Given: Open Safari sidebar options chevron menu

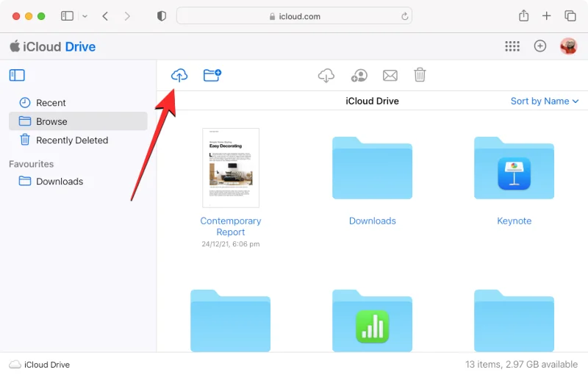Looking at the screenshot, I should tap(85, 15).
